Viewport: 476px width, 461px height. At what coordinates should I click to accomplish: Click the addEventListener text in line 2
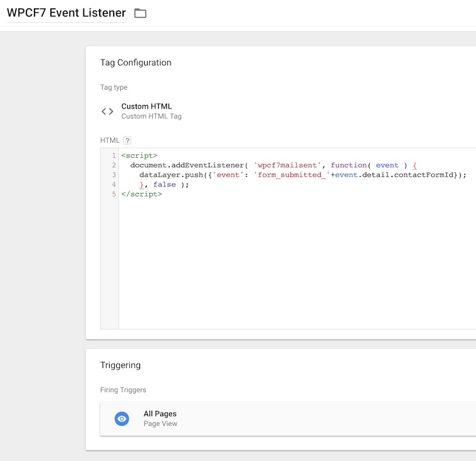(207, 166)
